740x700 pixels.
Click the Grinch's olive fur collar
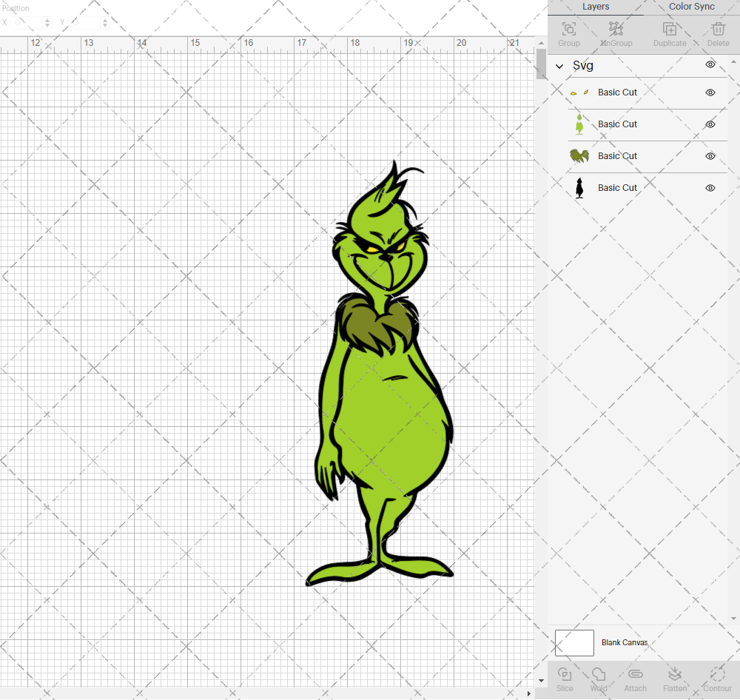coord(376,326)
